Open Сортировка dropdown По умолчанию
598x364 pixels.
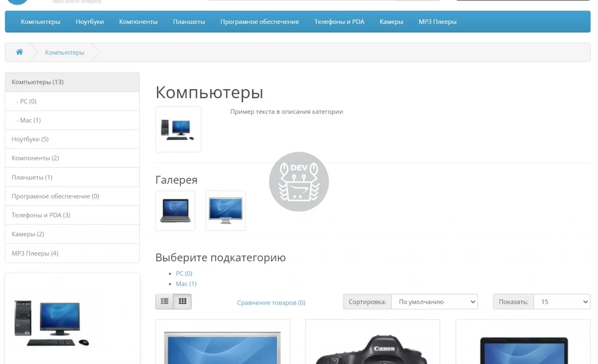coord(434,302)
